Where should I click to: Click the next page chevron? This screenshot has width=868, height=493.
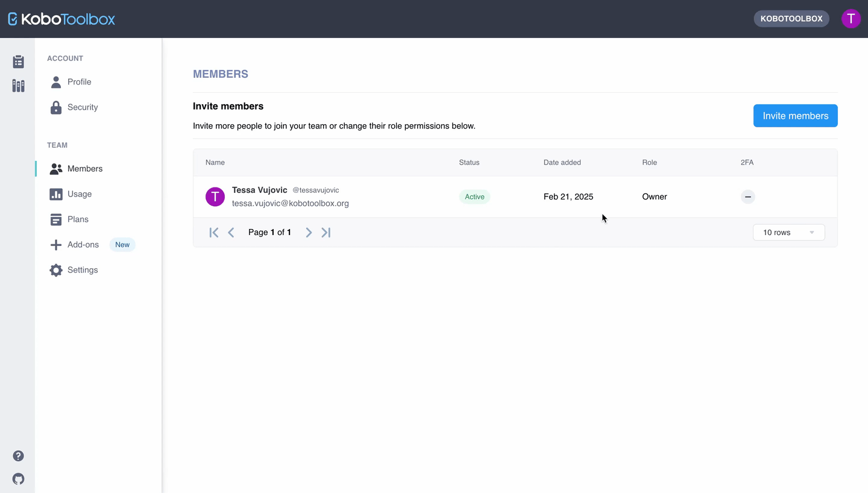pyautogui.click(x=309, y=232)
